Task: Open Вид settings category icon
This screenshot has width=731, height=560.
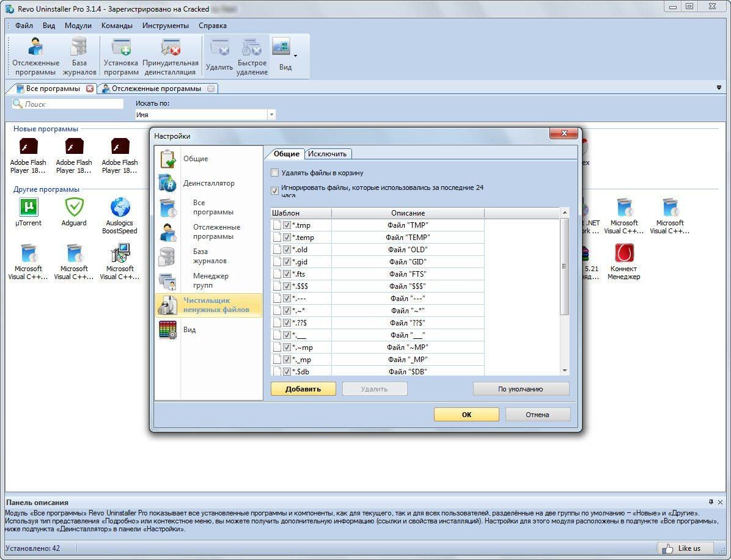Action: pos(167,330)
